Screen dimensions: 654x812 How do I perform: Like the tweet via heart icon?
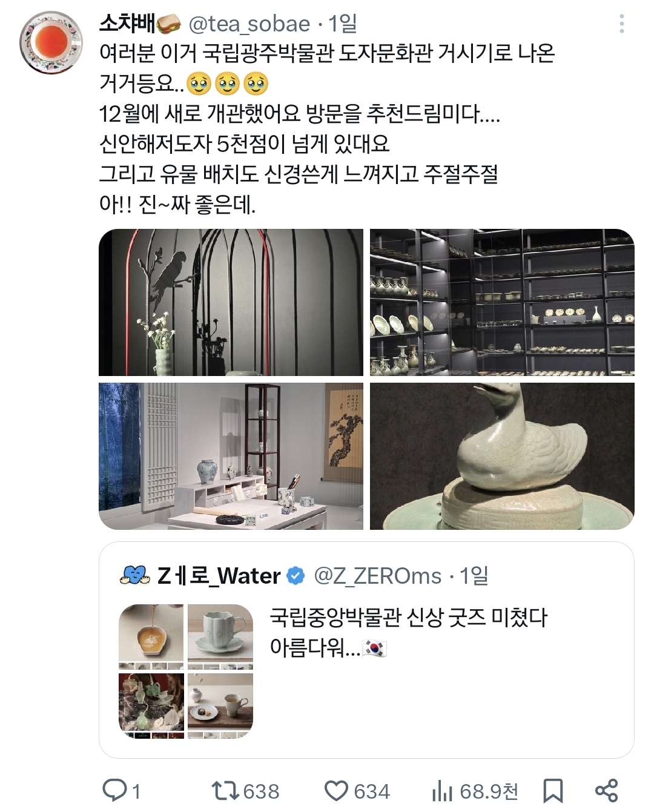click(337, 791)
